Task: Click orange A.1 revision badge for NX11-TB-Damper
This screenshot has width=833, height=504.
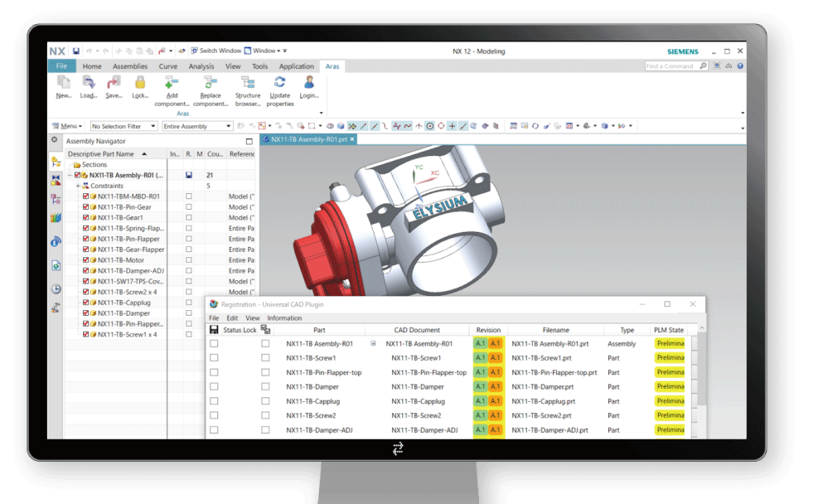Action: click(495, 386)
